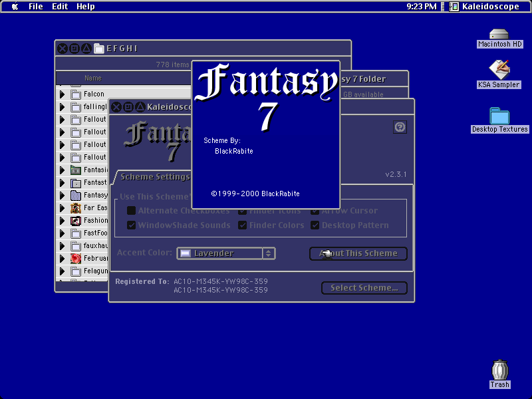
Task: Open the Help menu
Action: click(86, 7)
